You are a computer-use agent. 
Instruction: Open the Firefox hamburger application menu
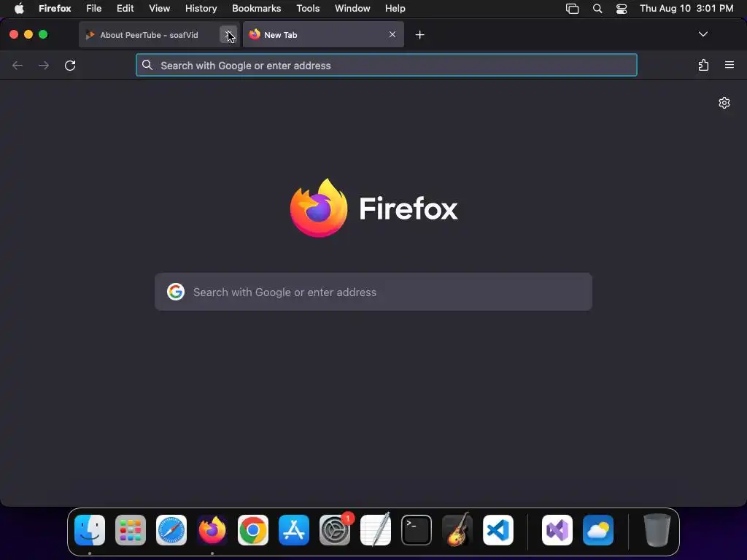(729, 65)
